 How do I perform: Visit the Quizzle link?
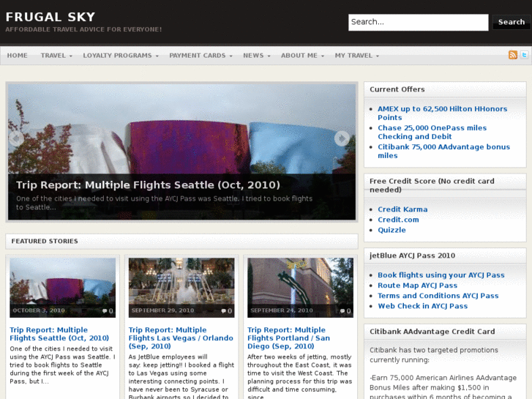392,230
